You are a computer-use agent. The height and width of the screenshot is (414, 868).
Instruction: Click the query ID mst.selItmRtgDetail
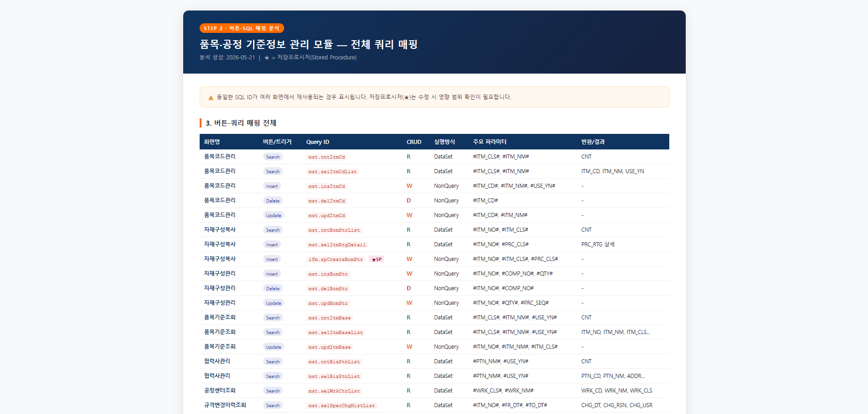tap(337, 245)
